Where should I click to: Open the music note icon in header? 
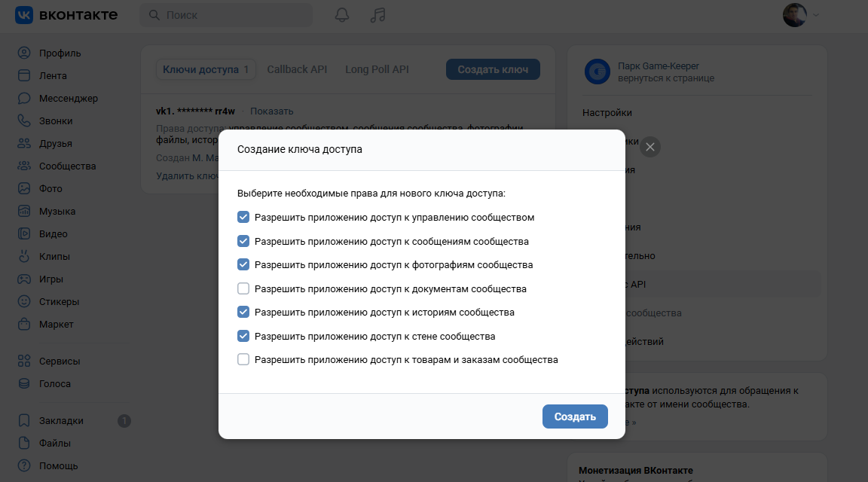click(378, 15)
